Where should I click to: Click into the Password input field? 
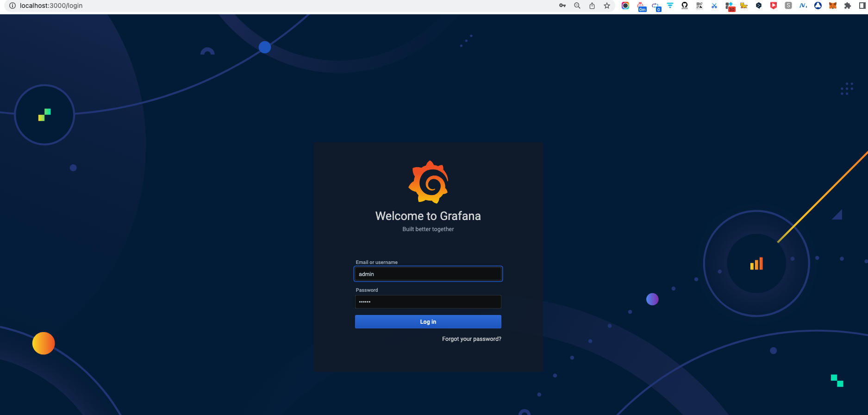click(x=428, y=302)
